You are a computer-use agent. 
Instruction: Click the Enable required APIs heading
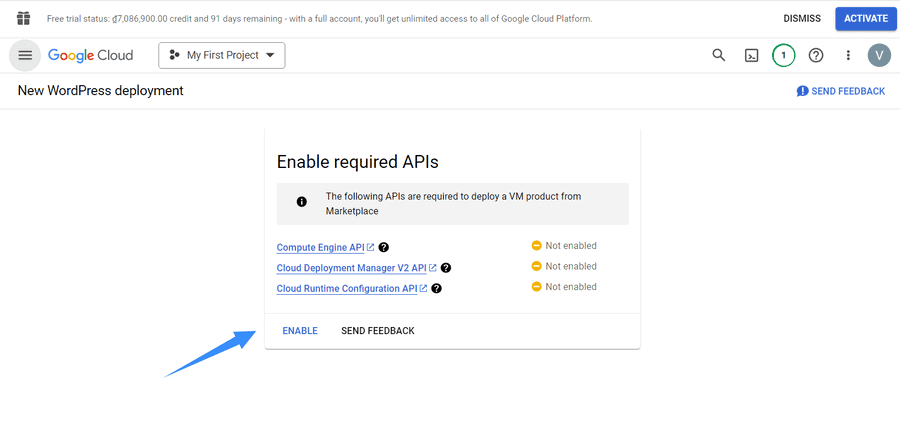(358, 162)
